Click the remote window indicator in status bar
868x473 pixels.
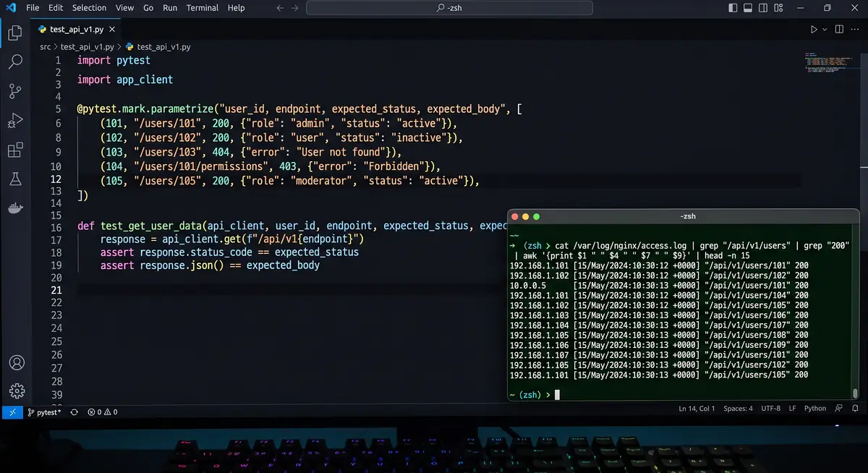pos(12,412)
